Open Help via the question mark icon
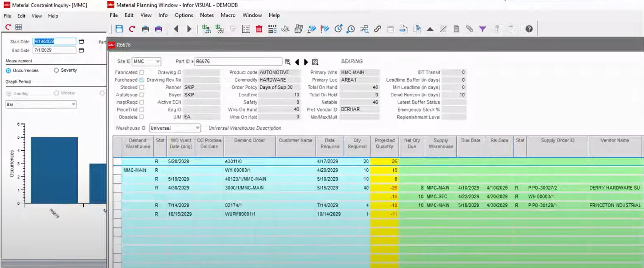This screenshot has height=268, width=644. click(529, 29)
